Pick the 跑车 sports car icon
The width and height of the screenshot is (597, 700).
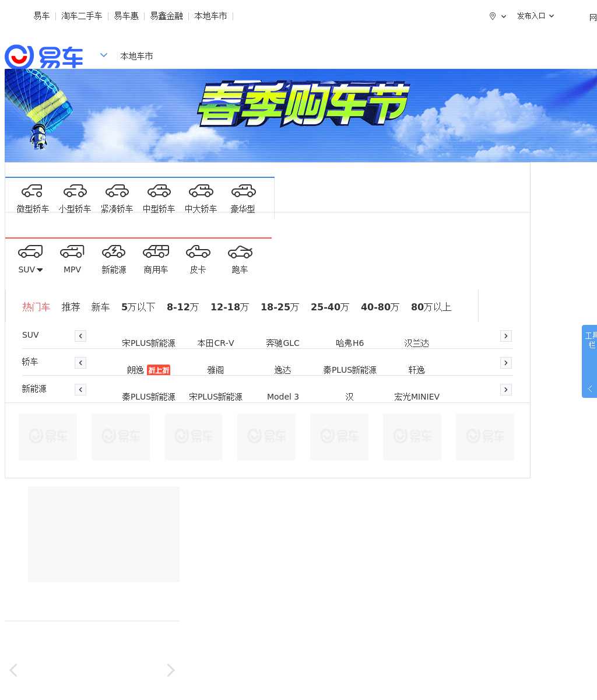[240, 252]
